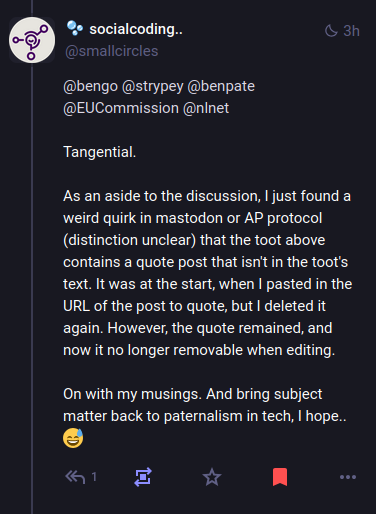Toggle boost on this post
Screen dimensions: 376x514
coord(143,477)
